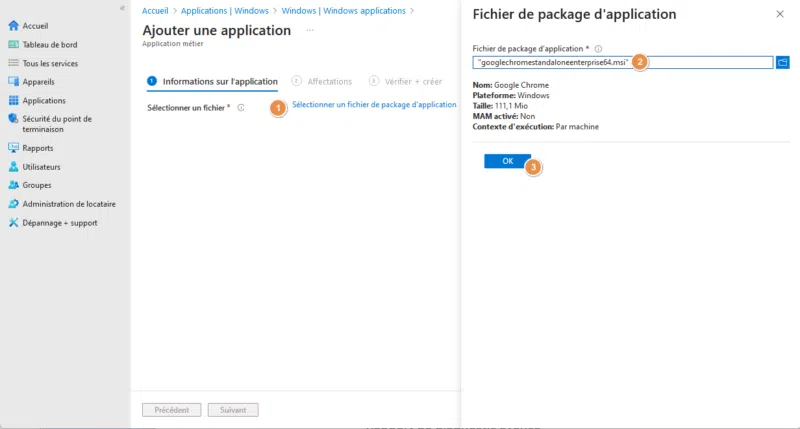This screenshot has width=800, height=429.
Task: Open the ellipsis menu beside page title
Action: click(310, 31)
